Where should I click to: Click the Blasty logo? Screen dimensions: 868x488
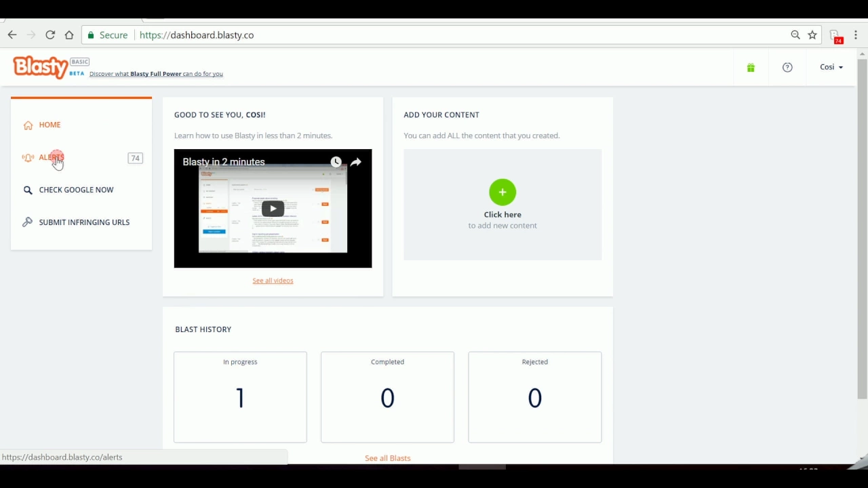[41, 67]
